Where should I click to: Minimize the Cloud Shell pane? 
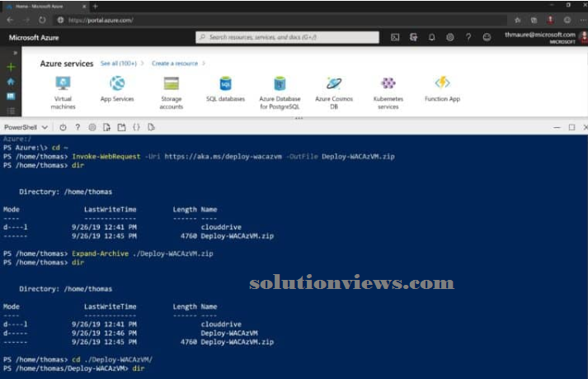click(557, 127)
